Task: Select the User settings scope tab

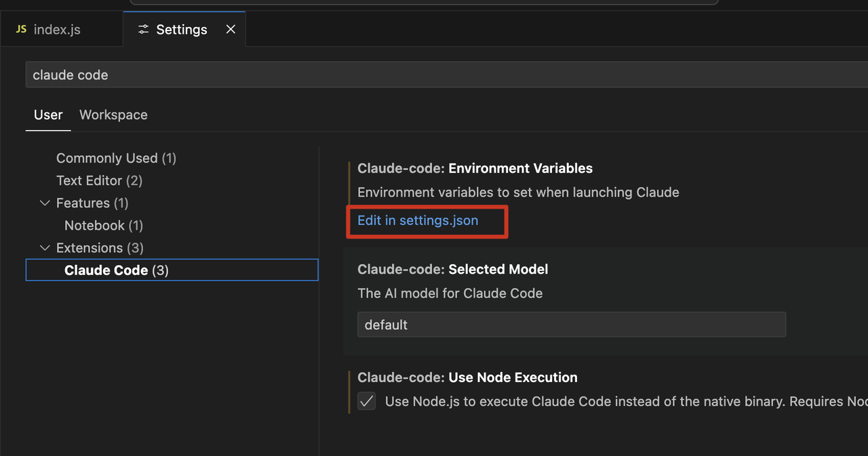Action: tap(48, 115)
